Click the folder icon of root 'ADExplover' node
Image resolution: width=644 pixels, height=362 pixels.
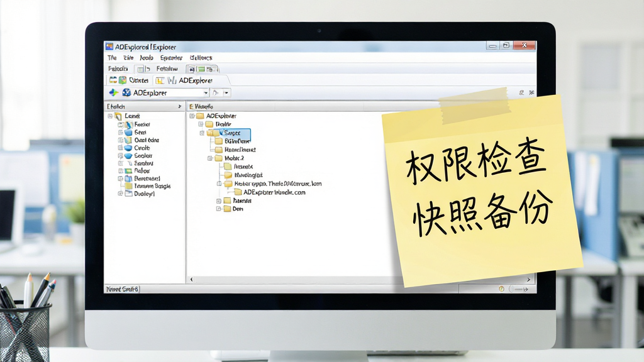click(x=200, y=116)
